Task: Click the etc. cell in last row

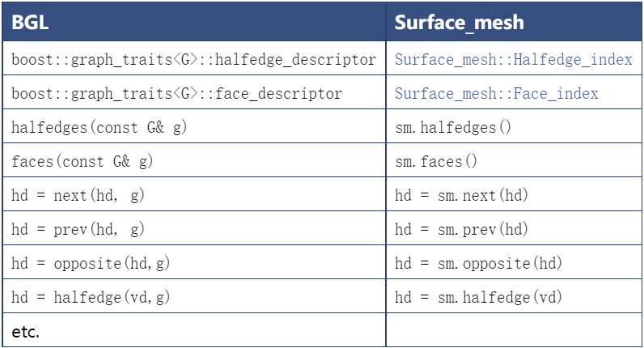Action: (x=194, y=330)
